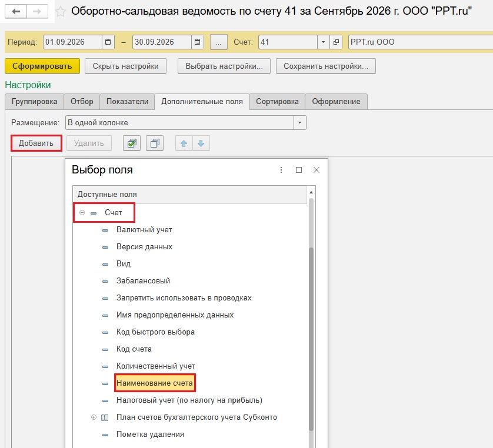Open more options in Выбор поля dialog
493x448 pixels.
point(281,170)
